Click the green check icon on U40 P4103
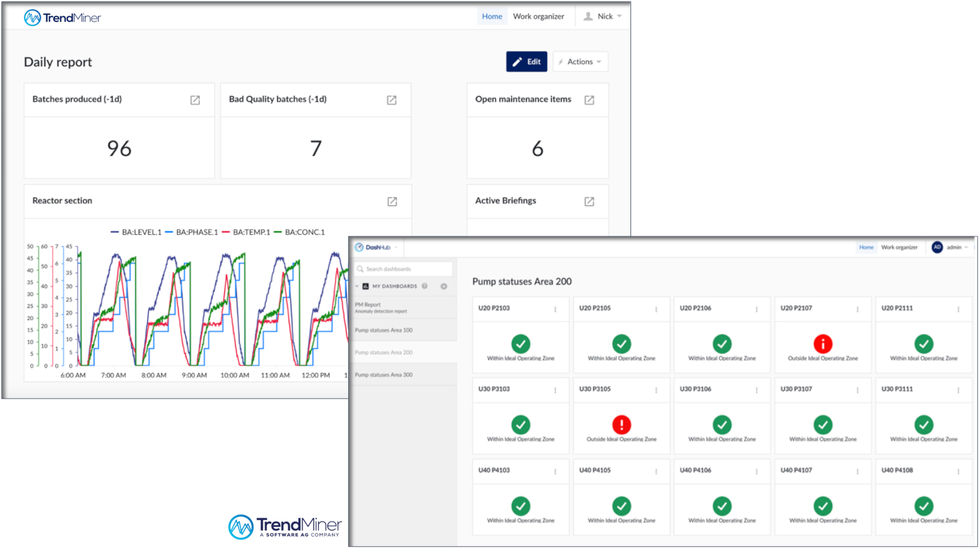 [521, 506]
